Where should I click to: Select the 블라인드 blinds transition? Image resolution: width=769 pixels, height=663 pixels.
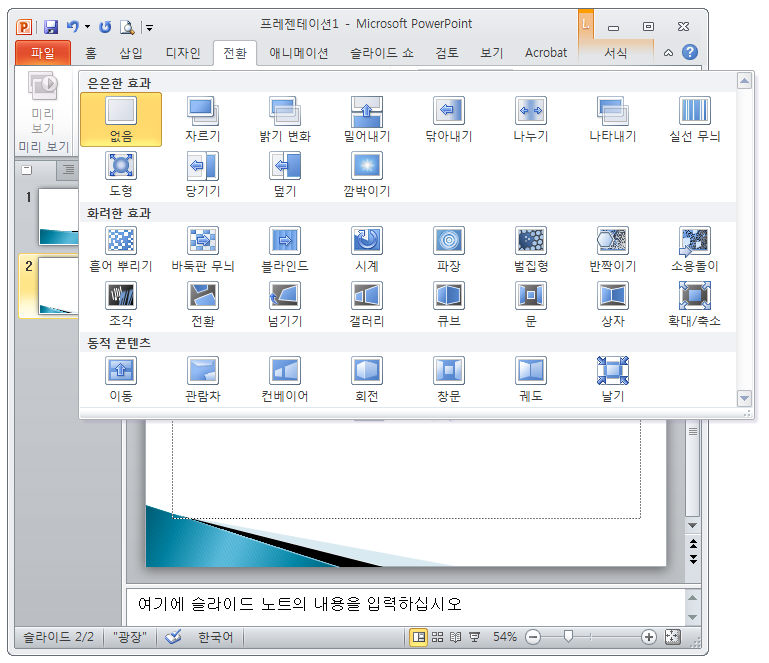click(x=285, y=250)
